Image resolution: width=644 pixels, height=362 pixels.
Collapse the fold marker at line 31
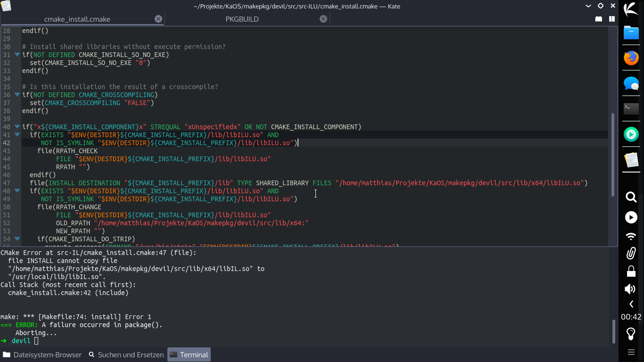(17, 55)
